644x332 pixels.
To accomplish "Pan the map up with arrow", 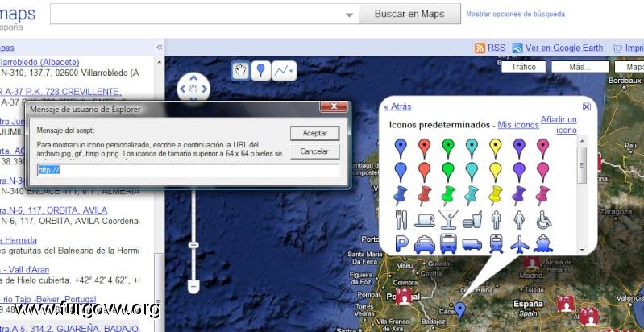I will (193, 77).
